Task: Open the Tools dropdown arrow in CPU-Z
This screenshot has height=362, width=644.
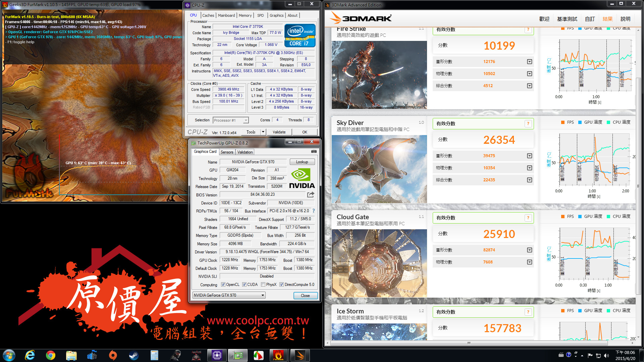Action: pos(263,132)
